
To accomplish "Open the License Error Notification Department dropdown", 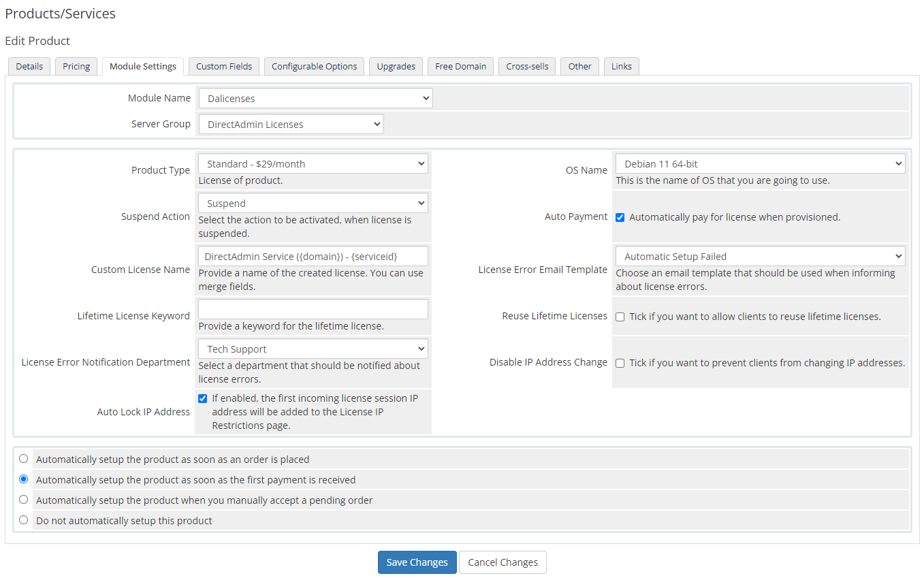I will click(x=312, y=348).
